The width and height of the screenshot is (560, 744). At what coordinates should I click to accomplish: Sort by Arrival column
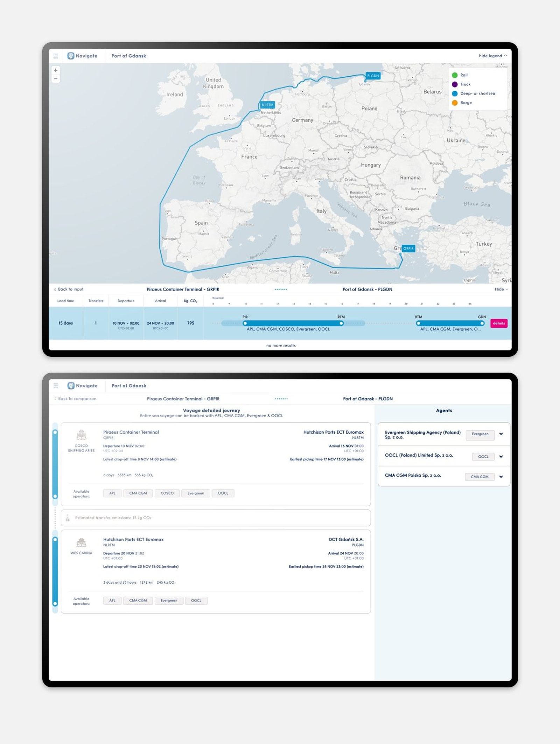pyautogui.click(x=160, y=301)
